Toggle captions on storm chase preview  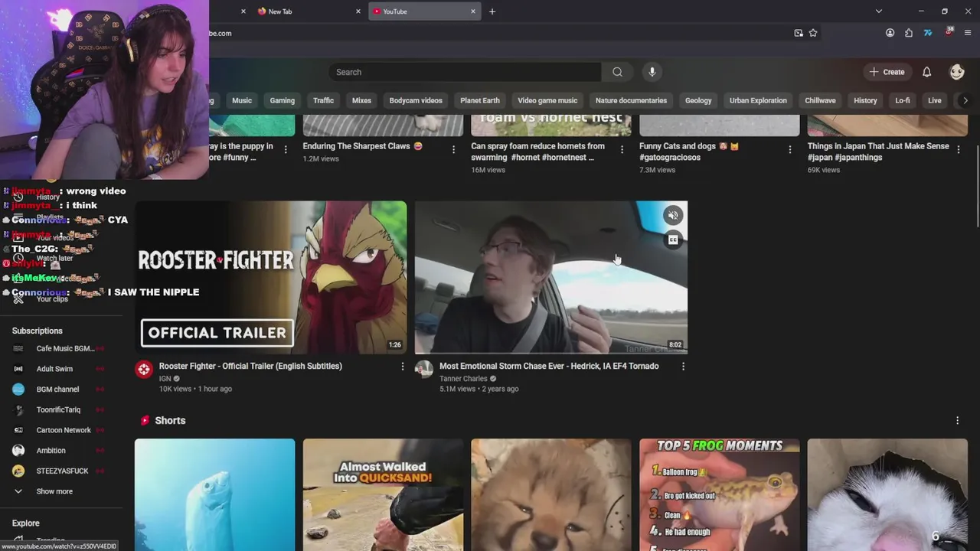click(x=673, y=240)
